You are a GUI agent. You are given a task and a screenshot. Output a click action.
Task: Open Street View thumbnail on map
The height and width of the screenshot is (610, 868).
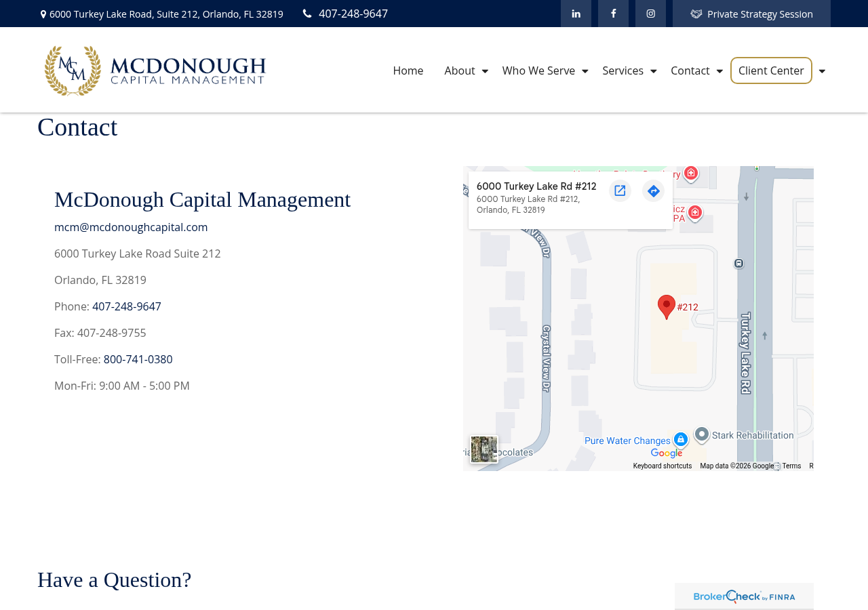pos(484,449)
